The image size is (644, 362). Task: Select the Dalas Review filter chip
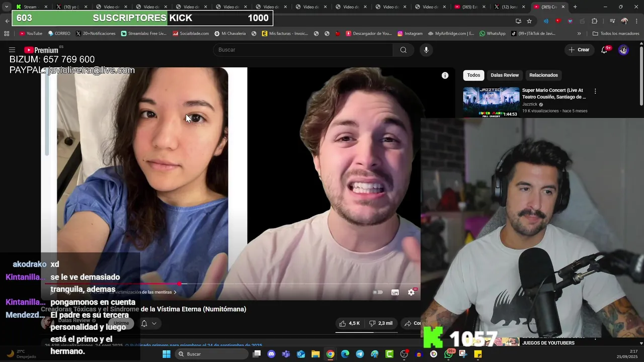coord(505,75)
